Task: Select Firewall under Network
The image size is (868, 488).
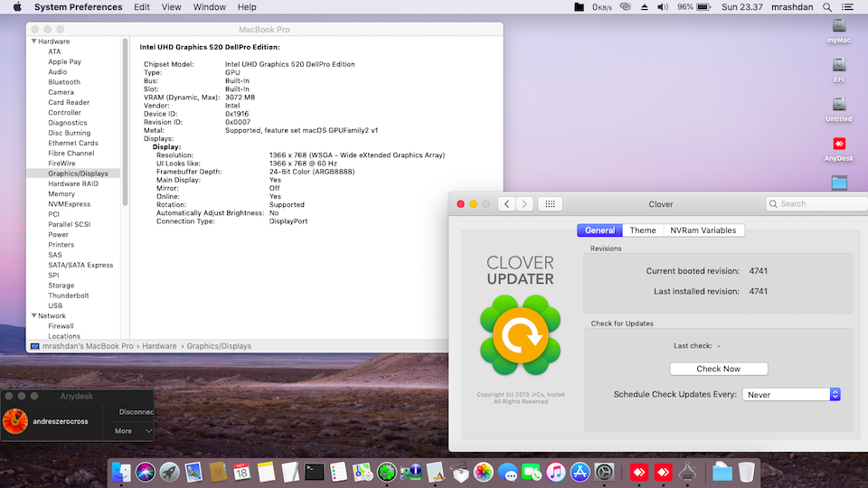Action: [61, 326]
